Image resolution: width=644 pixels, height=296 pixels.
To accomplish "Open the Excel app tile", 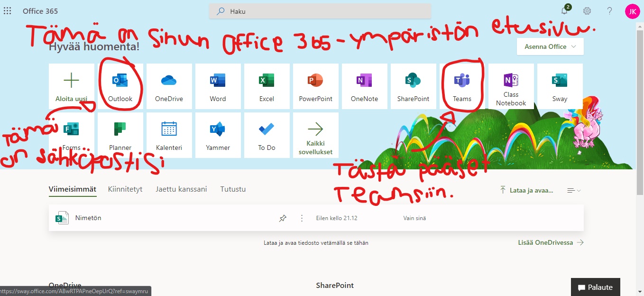I will (x=267, y=86).
